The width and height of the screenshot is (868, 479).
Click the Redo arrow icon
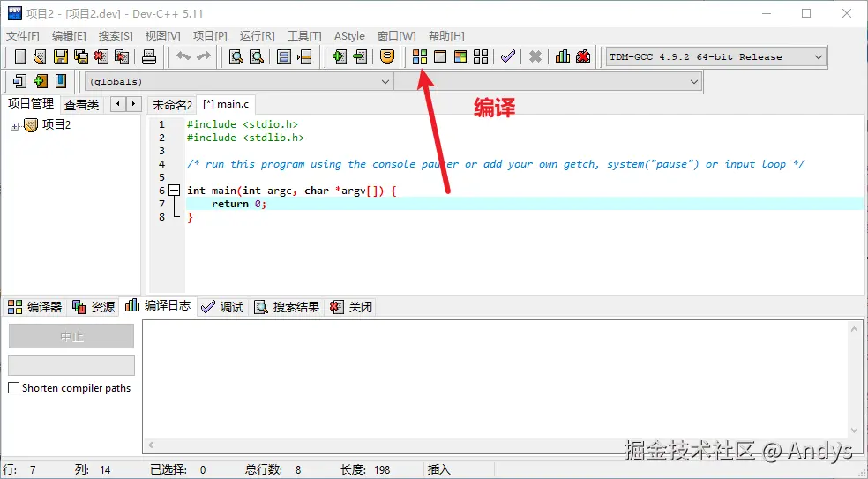pos(204,56)
